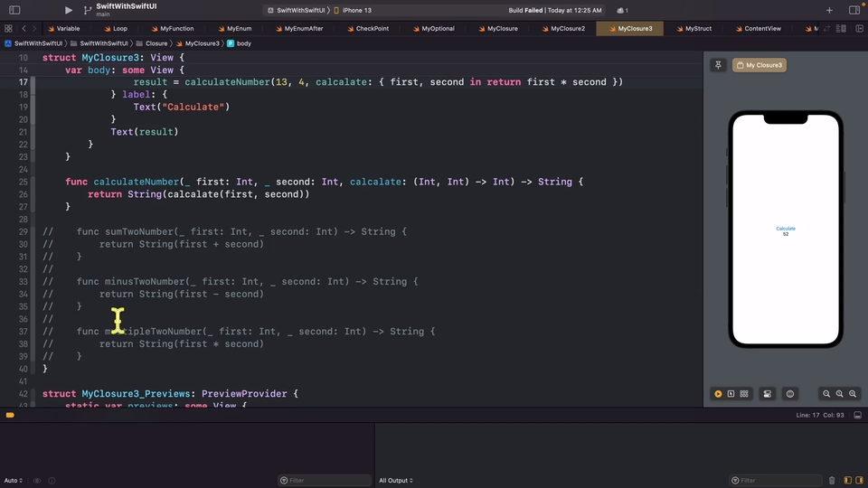Switch to the MyEnumAfter tab
Image resolution: width=868 pixels, height=488 pixels.
coord(299,28)
